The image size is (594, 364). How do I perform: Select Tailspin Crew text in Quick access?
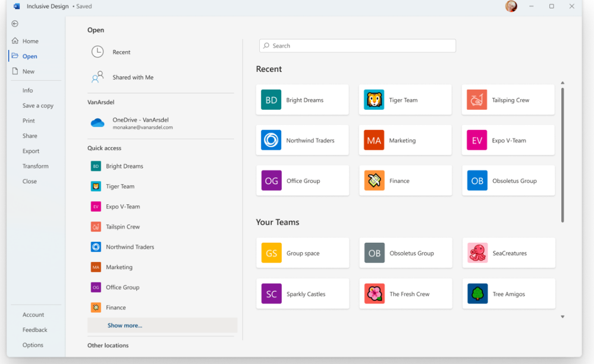pos(122,227)
